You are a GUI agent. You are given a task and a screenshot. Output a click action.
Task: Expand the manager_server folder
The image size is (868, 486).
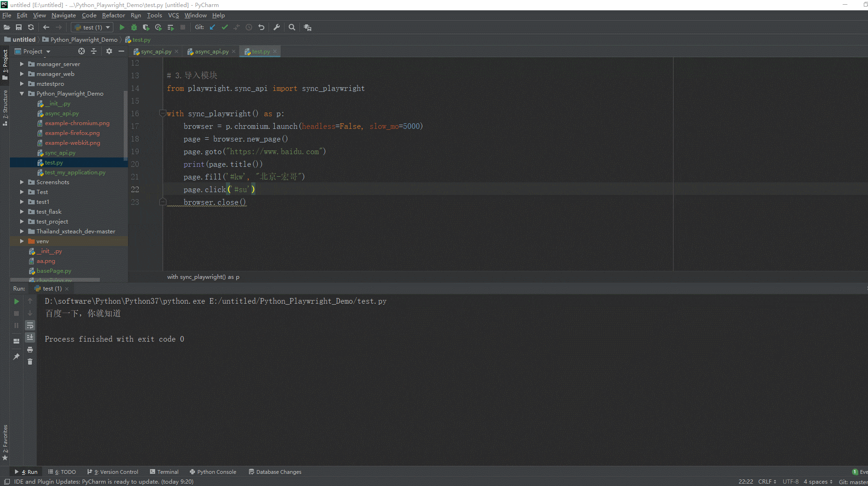click(x=22, y=64)
